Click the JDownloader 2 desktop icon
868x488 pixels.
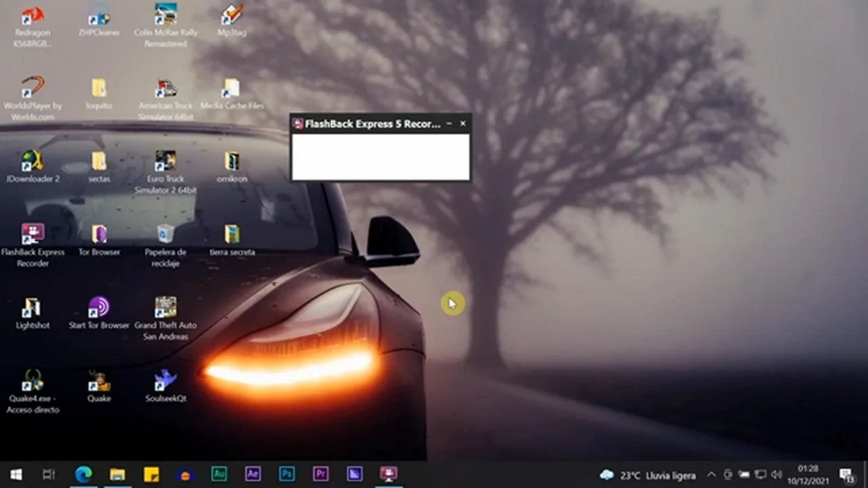pyautogui.click(x=32, y=162)
